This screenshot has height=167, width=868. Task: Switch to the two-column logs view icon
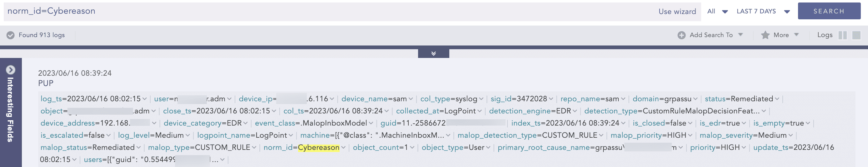[x=842, y=35]
